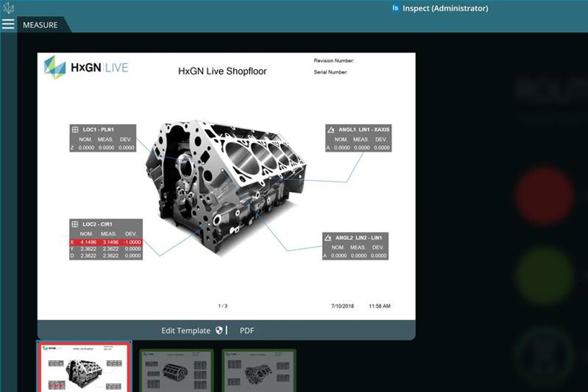This screenshot has height=392, width=588.
Task: Click the Serial Number label
Action: tap(330, 72)
